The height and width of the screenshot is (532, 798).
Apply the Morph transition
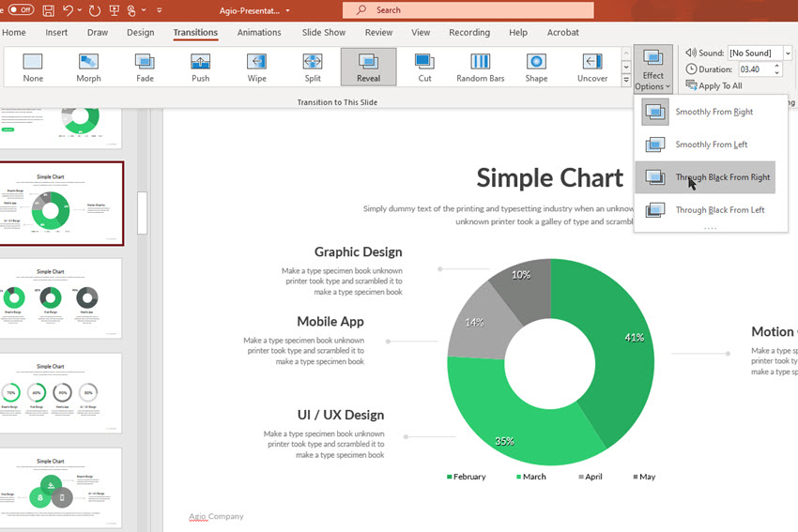(88, 68)
